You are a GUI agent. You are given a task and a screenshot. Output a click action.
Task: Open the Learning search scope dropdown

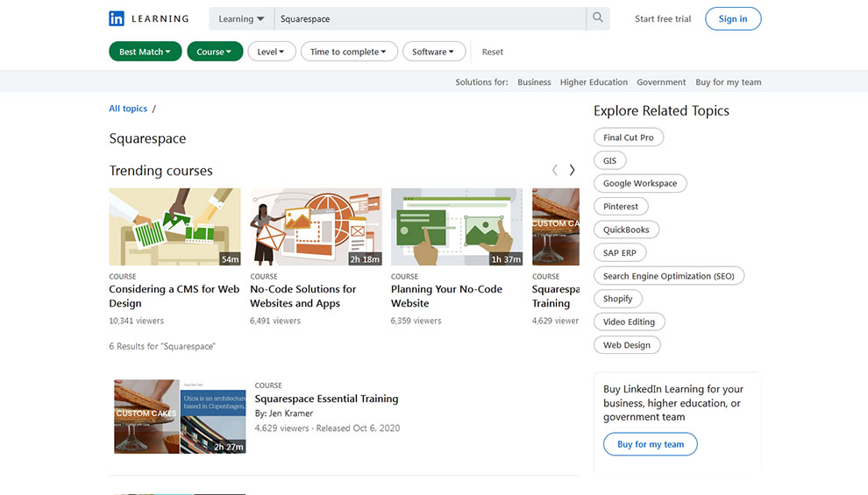(x=241, y=18)
